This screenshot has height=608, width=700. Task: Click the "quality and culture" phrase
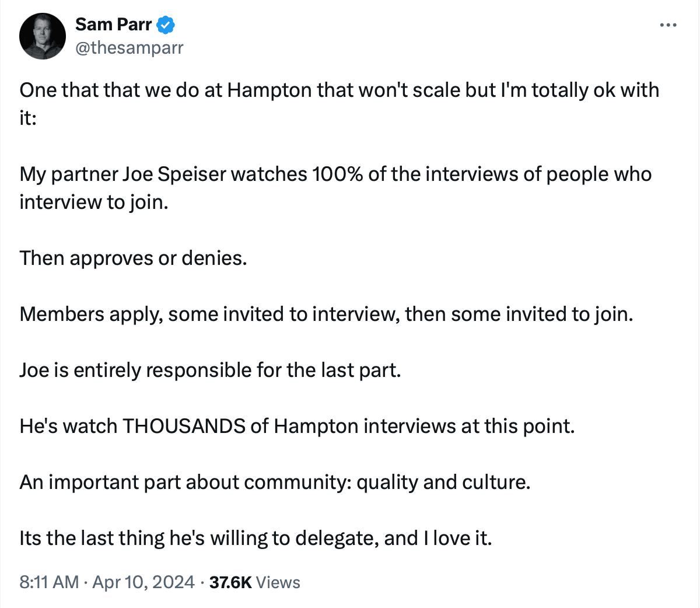coord(443,483)
